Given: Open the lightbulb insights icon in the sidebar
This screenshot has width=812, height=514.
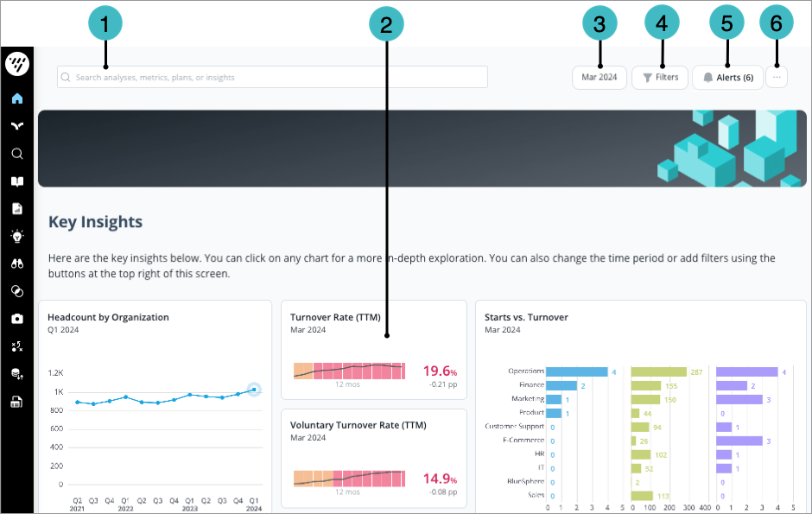Looking at the screenshot, I should click(x=16, y=236).
